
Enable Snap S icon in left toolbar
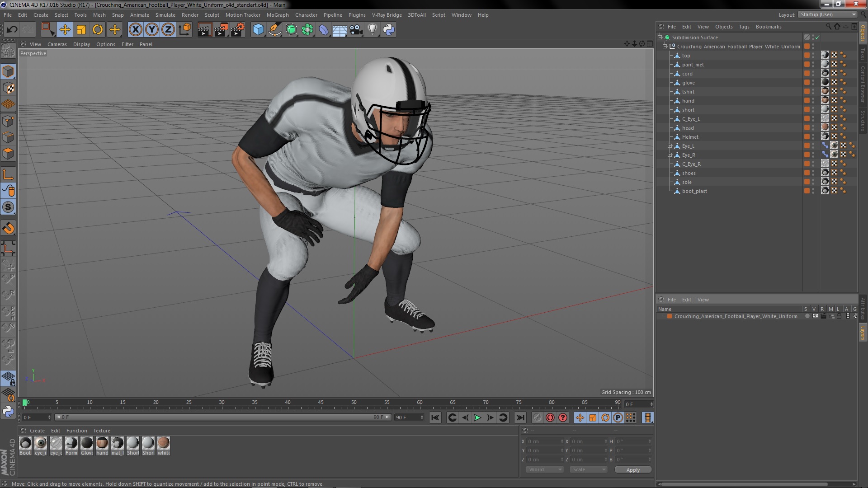pyautogui.click(x=8, y=207)
